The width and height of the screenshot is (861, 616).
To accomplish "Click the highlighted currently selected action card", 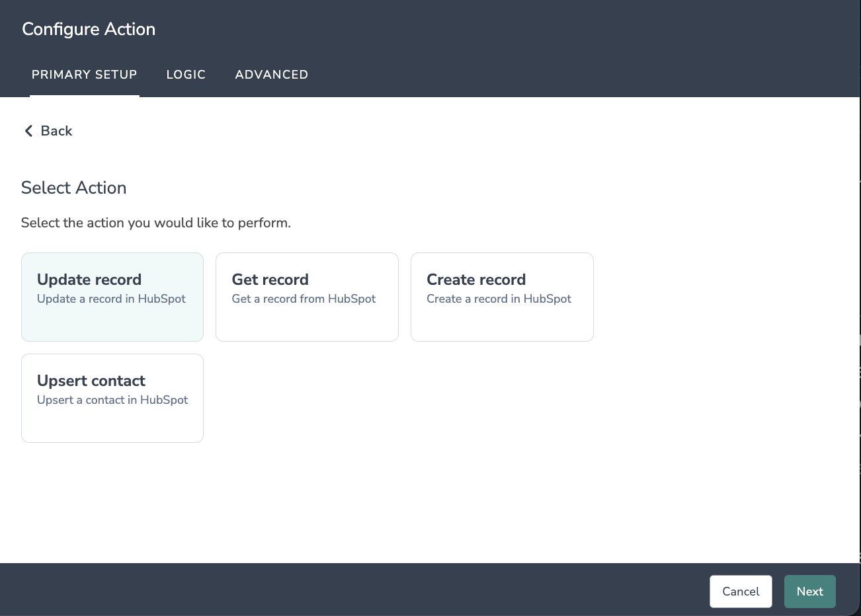I will 112,321.
